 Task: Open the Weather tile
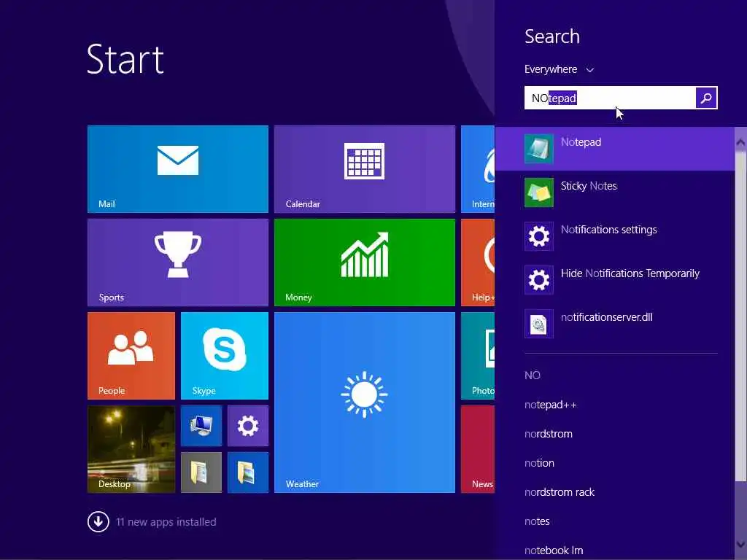point(365,402)
